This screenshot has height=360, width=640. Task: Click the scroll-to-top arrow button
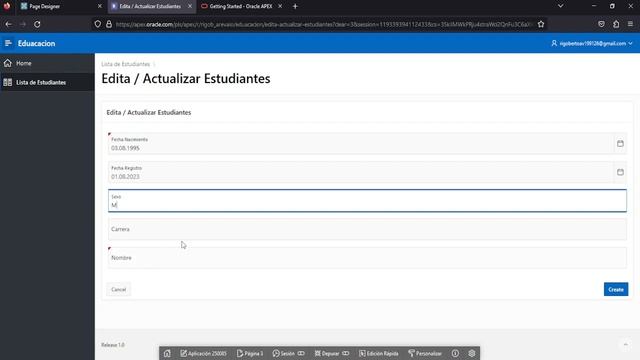(625, 345)
